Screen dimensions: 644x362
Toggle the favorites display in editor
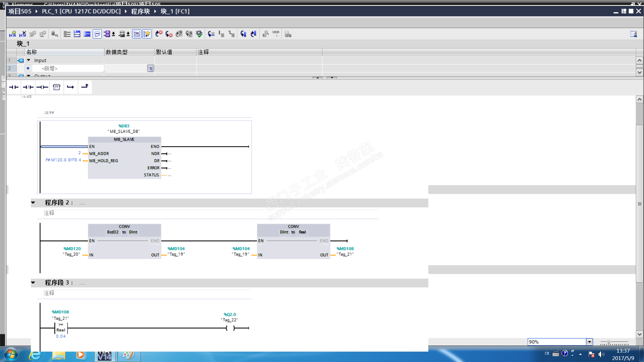click(x=147, y=34)
